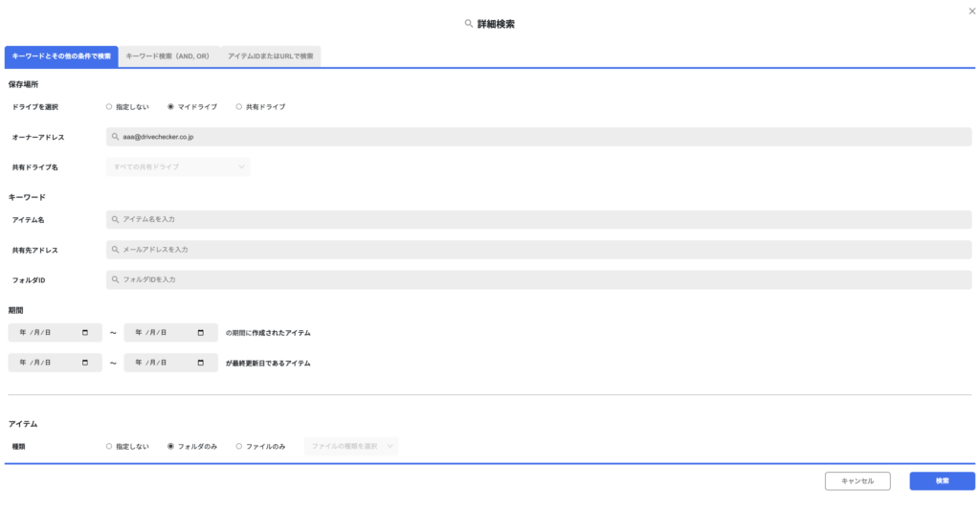The height and width of the screenshot is (509, 980).
Task: Click the アイテム section heading
Action: (23, 424)
